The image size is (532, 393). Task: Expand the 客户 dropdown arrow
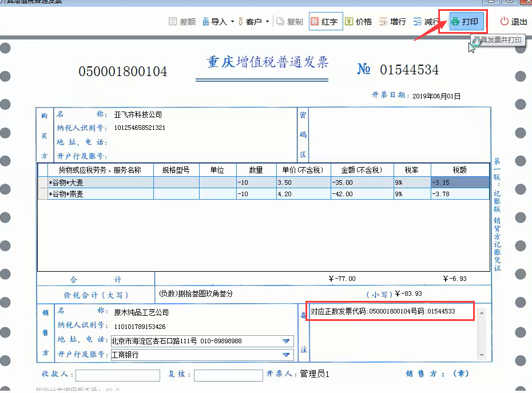click(x=267, y=22)
